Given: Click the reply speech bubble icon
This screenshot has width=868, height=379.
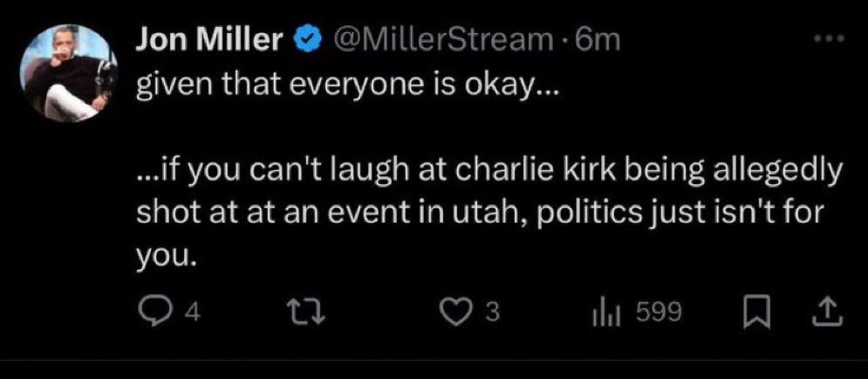Looking at the screenshot, I should click(x=154, y=312).
